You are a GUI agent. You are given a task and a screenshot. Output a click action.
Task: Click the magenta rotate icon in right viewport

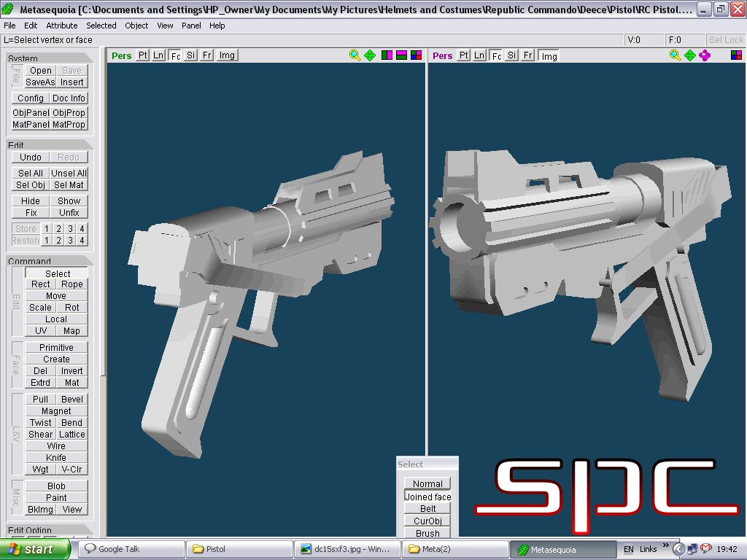pos(705,55)
